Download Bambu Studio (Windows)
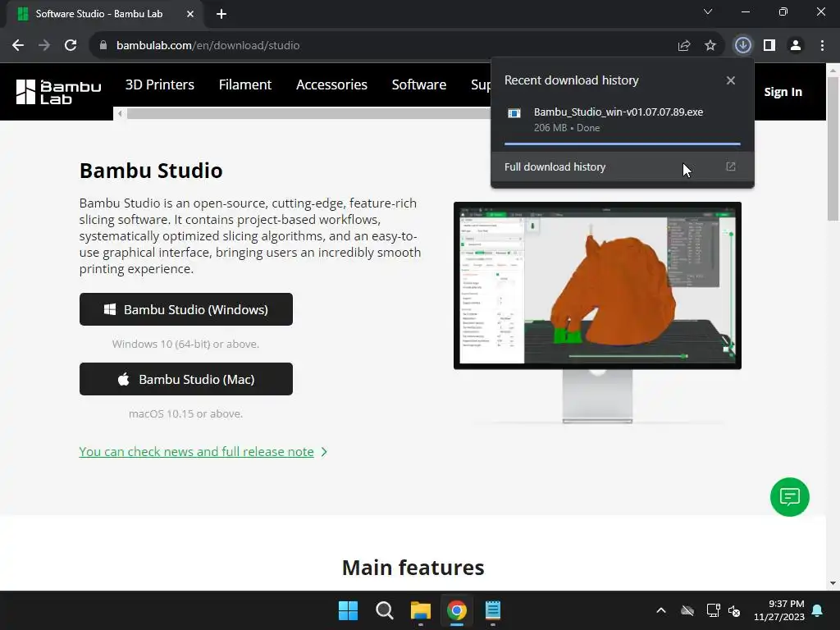The height and width of the screenshot is (630, 840). (x=186, y=309)
